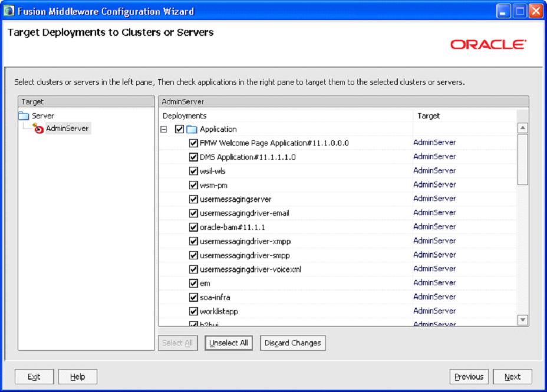Image resolution: width=547 pixels, height=392 pixels.
Task: Click the AdminServer server icon
Action: coord(38,129)
